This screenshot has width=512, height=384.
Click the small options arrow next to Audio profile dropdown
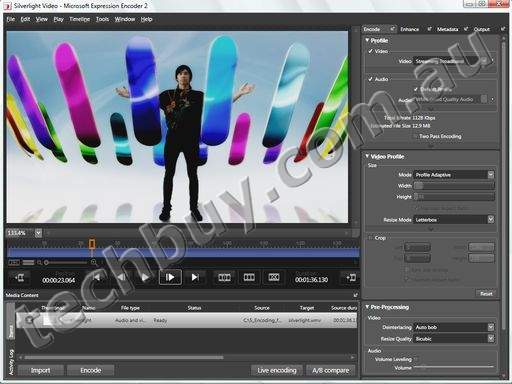point(492,99)
